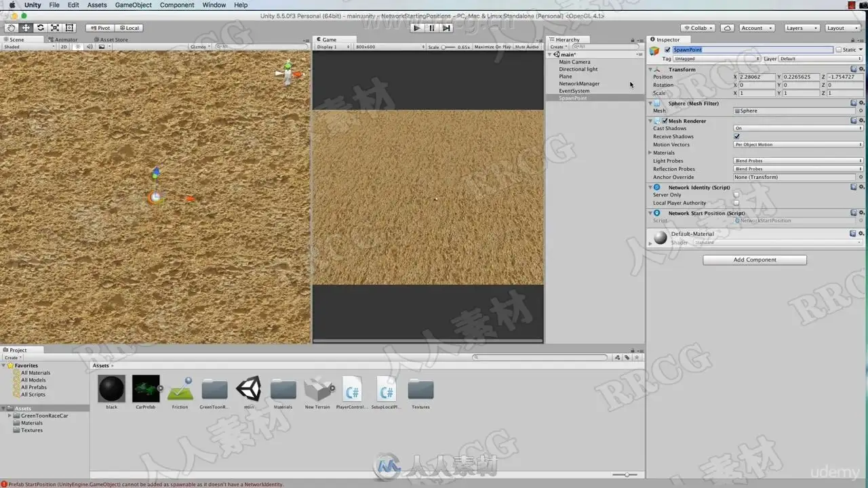Open the Cast Shadows dropdown
Image resolution: width=868 pixels, height=488 pixels.
point(798,128)
